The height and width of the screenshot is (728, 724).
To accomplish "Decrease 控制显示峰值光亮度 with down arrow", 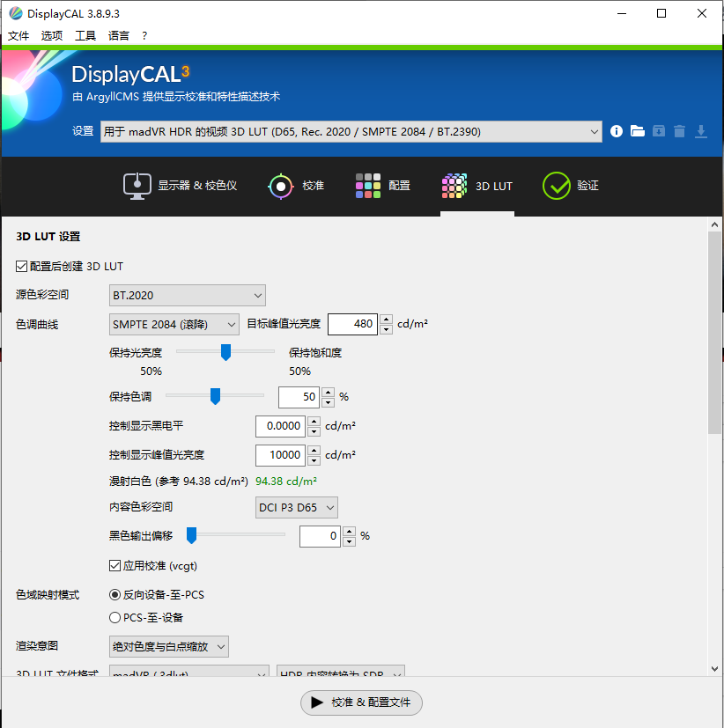I will click(x=314, y=460).
